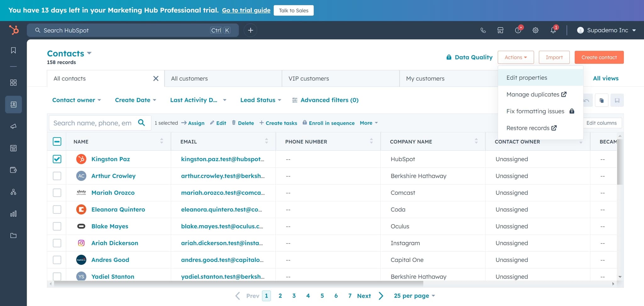Viewport: 644px width, 306px height.
Task: Expand the Contact owner filter dropdown
Action: (x=76, y=100)
